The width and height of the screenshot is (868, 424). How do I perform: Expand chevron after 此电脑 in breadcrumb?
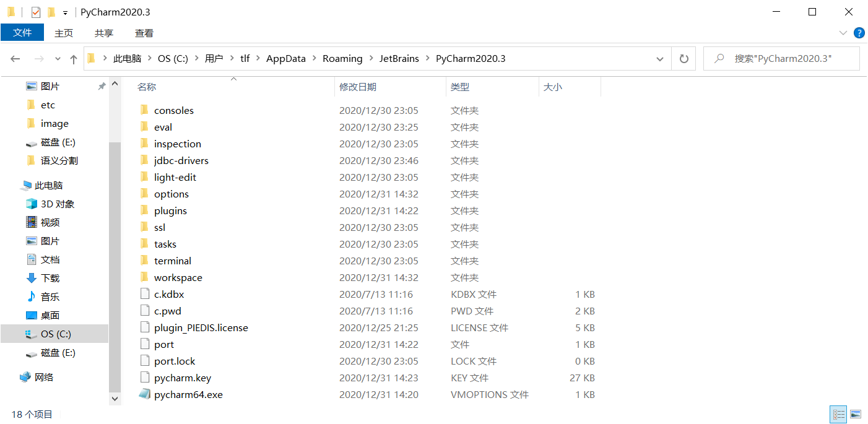pos(149,59)
